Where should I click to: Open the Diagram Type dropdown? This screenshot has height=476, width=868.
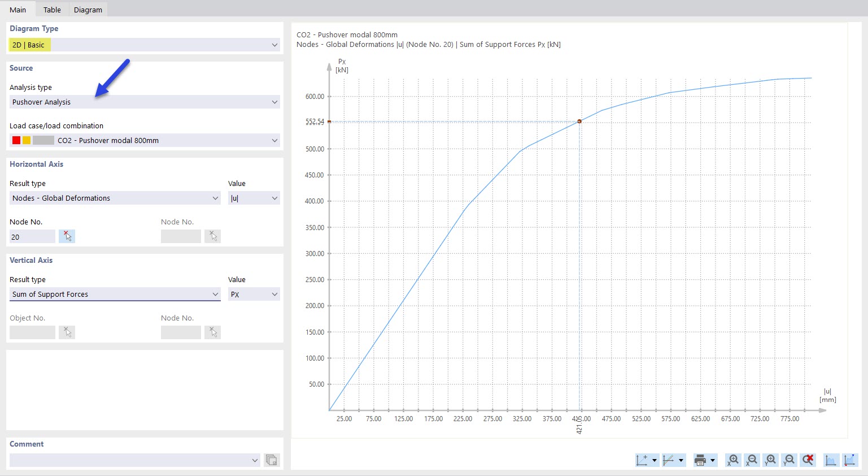[x=145, y=45]
